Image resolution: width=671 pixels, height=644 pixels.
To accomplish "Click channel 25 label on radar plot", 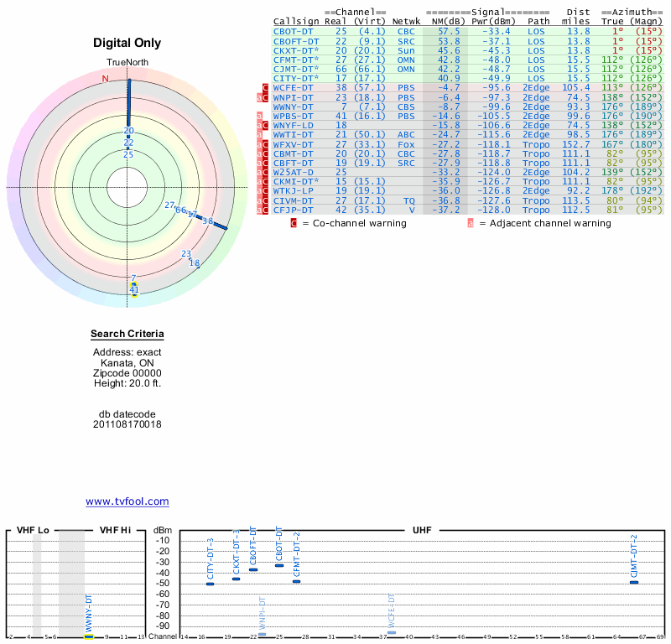I will (128, 154).
